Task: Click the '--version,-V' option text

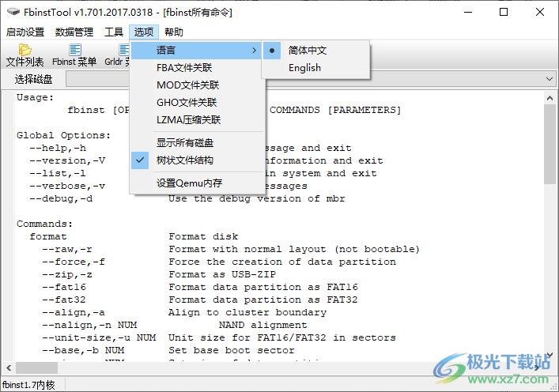Action: point(67,160)
